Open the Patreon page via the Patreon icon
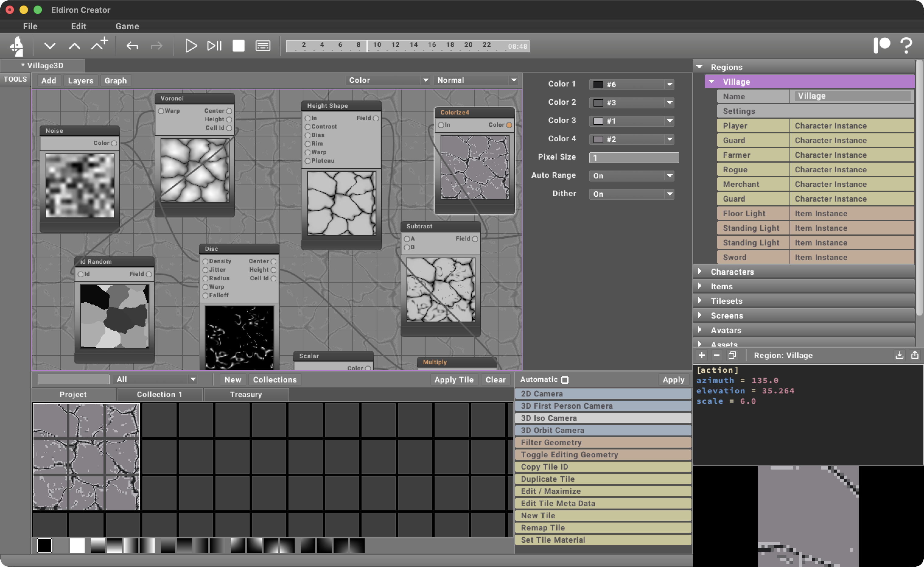Viewport: 924px width, 567px height. point(882,45)
